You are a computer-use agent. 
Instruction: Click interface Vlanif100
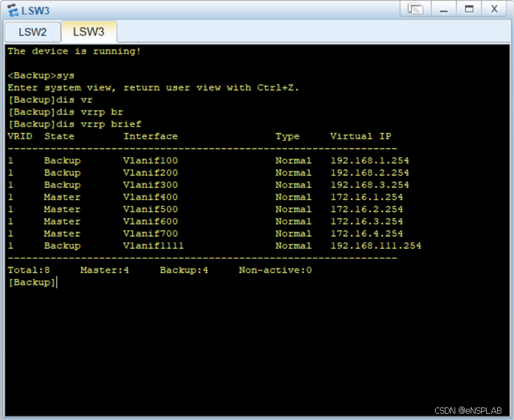tap(150, 161)
